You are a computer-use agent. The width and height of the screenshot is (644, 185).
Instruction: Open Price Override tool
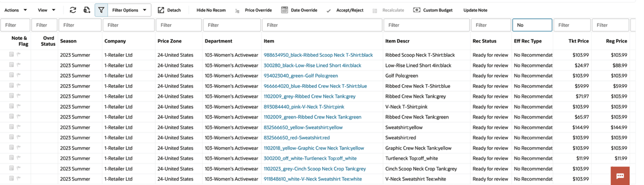tap(253, 10)
